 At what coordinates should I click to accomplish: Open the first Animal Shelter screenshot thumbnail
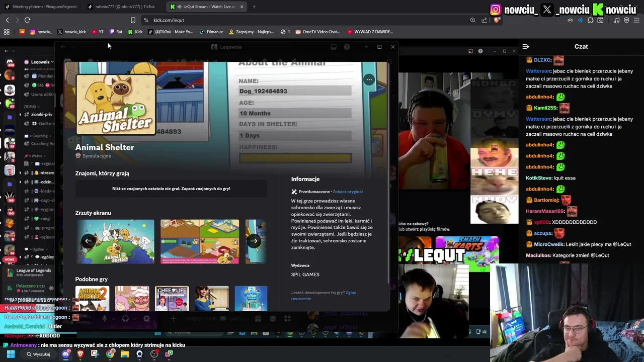pos(115,241)
